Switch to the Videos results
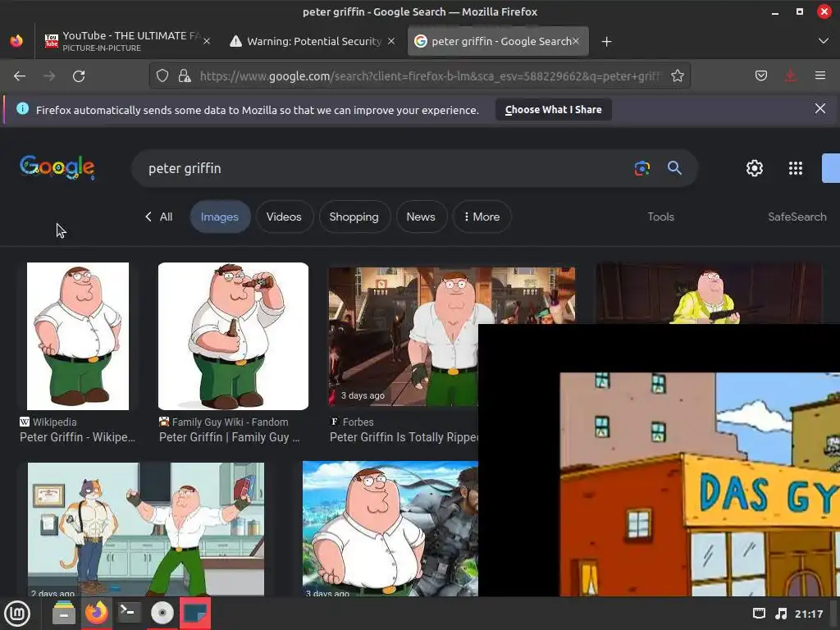Screen dimensions: 840x630 (284, 217)
